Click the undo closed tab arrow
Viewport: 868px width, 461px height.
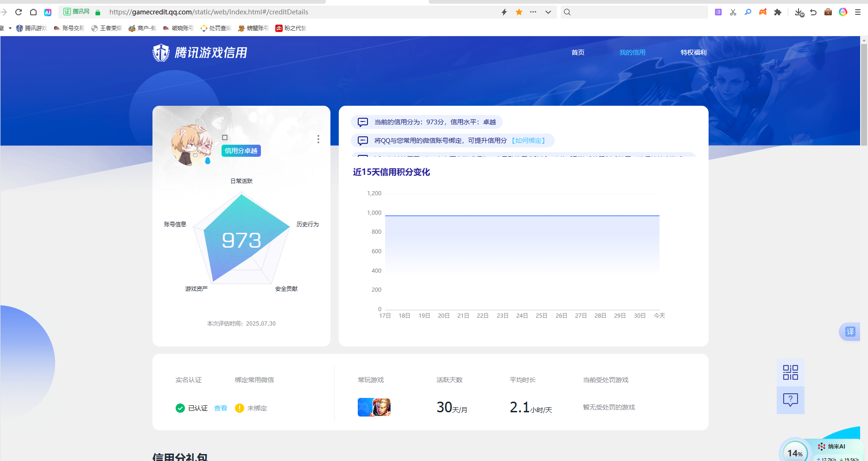click(813, 12)
